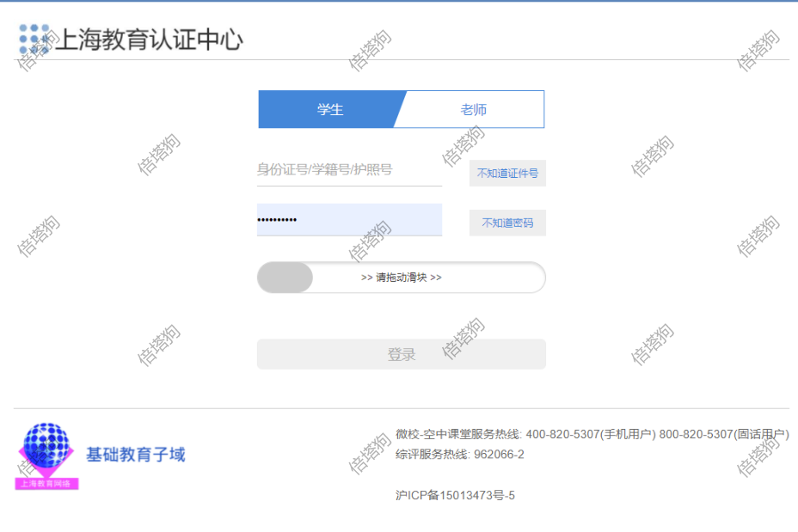Click the 综评服务热线: 962066-2 text
The width and height of the screenshot is (798, 532).
point(459,454)
